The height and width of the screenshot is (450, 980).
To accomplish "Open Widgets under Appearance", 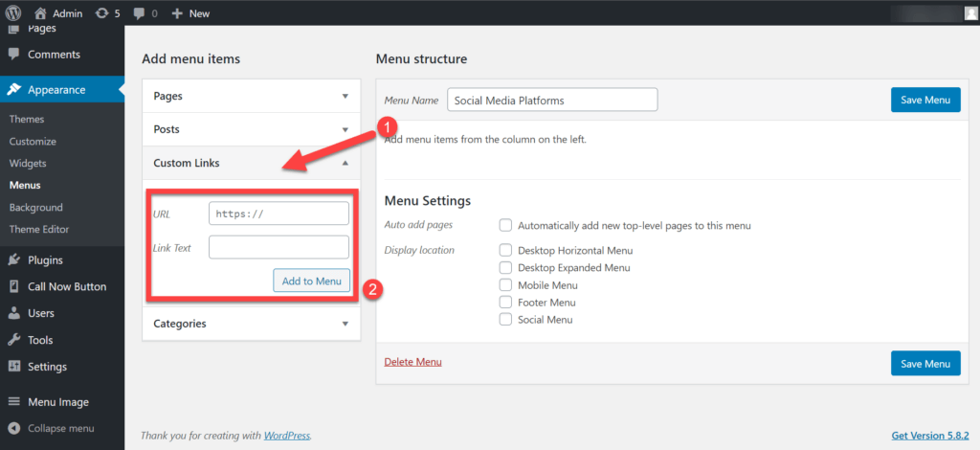I will (x=28, y=163).
